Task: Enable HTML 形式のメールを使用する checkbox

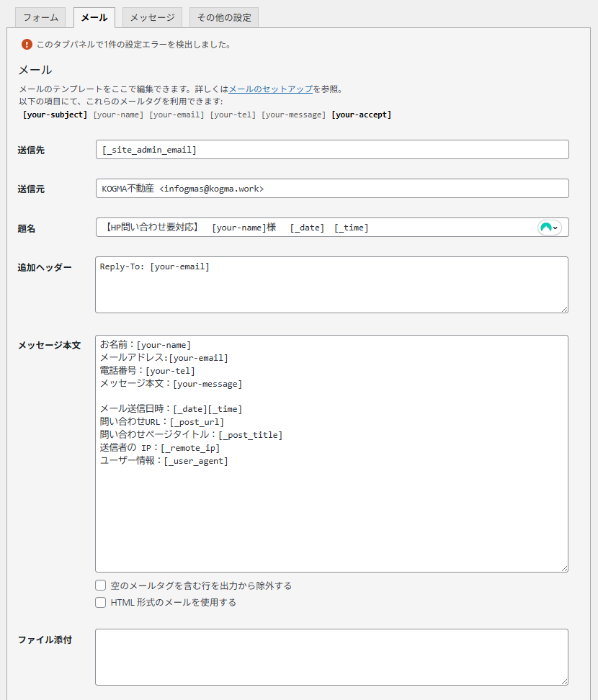Action: (x=101, y=602)
